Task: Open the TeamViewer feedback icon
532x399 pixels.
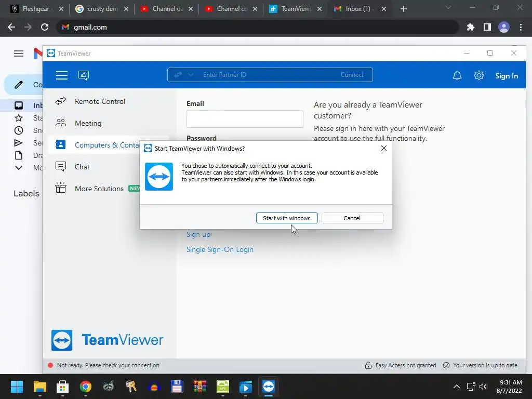Action: pyautogui.click(x=84, y=75)
